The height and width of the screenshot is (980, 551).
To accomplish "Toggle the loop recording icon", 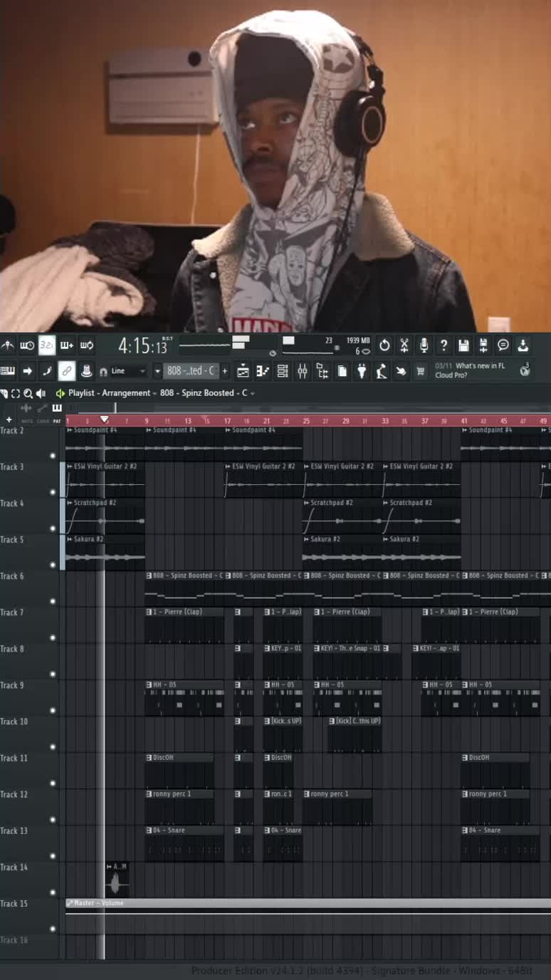I will point(86,345).
